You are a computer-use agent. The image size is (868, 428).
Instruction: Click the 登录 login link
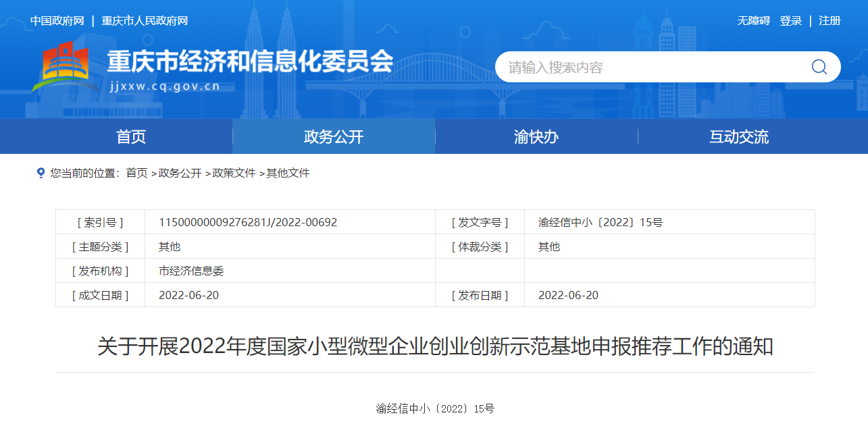790,21
